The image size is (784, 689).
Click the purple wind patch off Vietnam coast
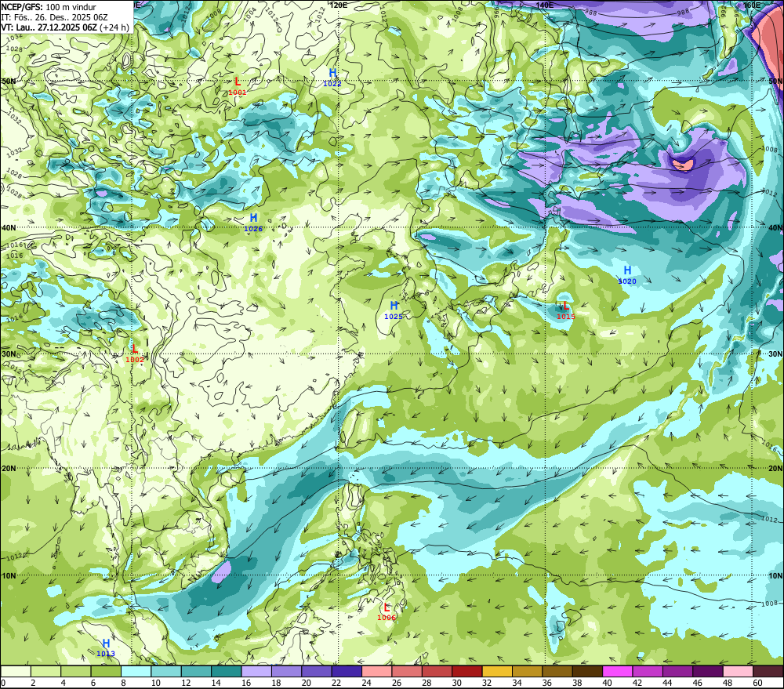222,571
